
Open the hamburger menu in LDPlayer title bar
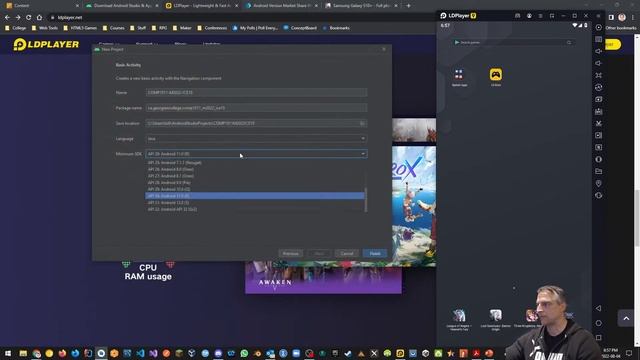tap(540, 16)
